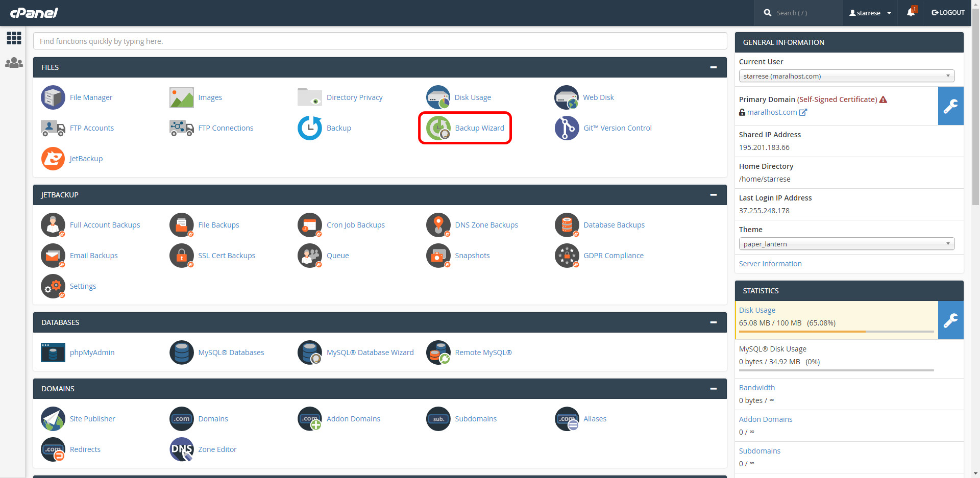Viewport: 980px width, 478px height.
Task: Open the Current User dropdown
Action: [x=847, y=76]
